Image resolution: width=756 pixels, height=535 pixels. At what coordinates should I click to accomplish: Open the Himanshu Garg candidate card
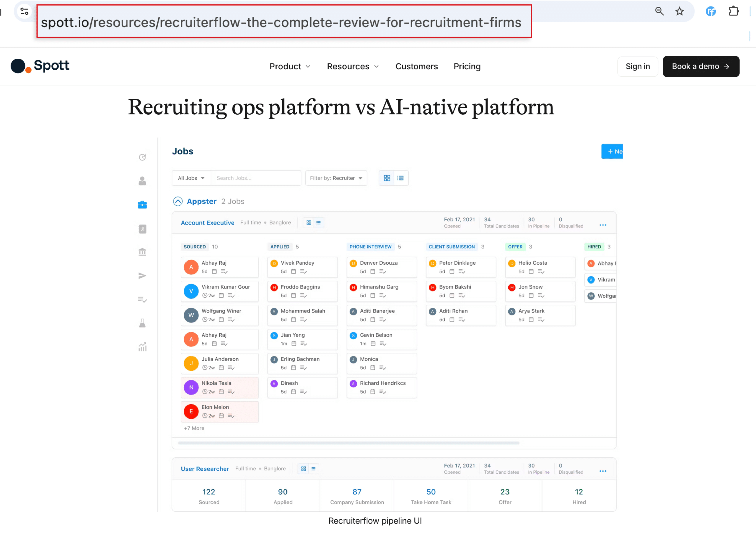382,291
